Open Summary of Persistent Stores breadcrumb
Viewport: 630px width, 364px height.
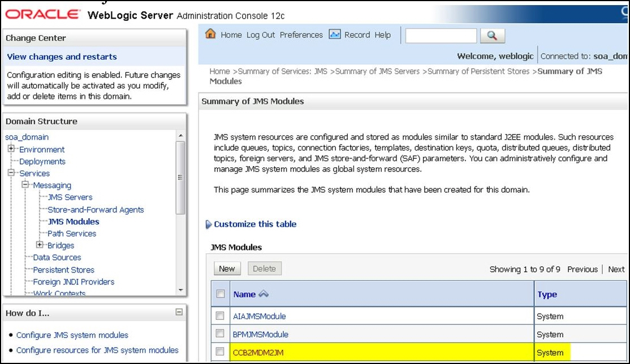478,71
